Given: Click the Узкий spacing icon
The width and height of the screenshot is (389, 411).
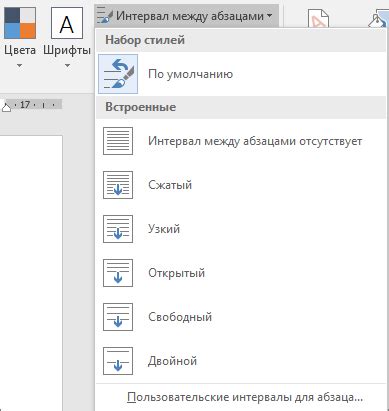Looking at the screenshot, I should tap(118, 229).
